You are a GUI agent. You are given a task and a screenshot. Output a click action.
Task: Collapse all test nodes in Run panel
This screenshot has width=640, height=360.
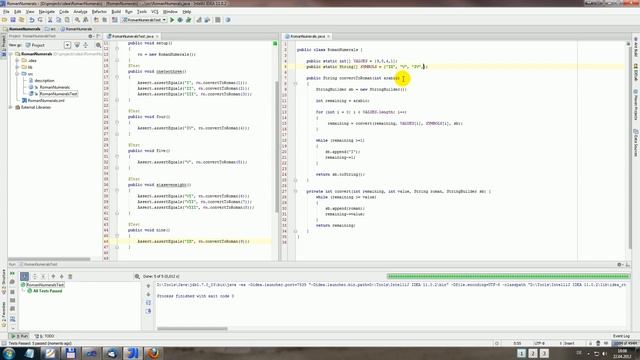tap(43, 276)
